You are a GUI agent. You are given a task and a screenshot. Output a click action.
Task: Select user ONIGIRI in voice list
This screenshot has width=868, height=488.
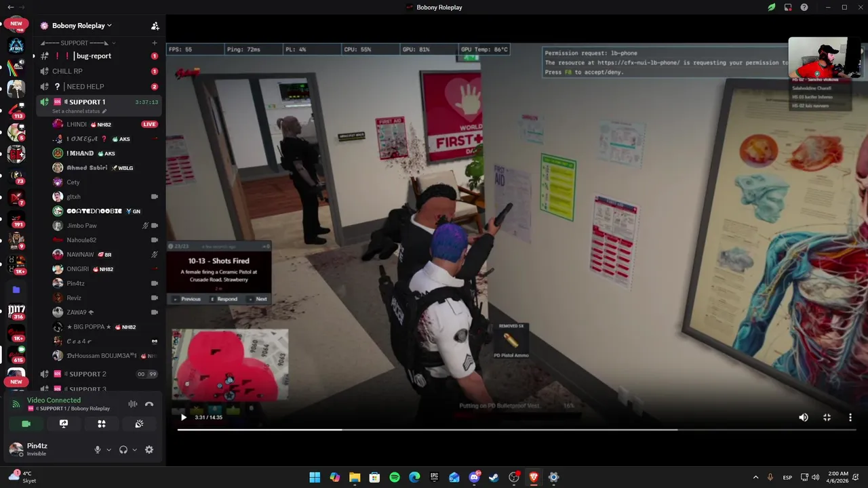pyautogui.click(x=105, y=269)
